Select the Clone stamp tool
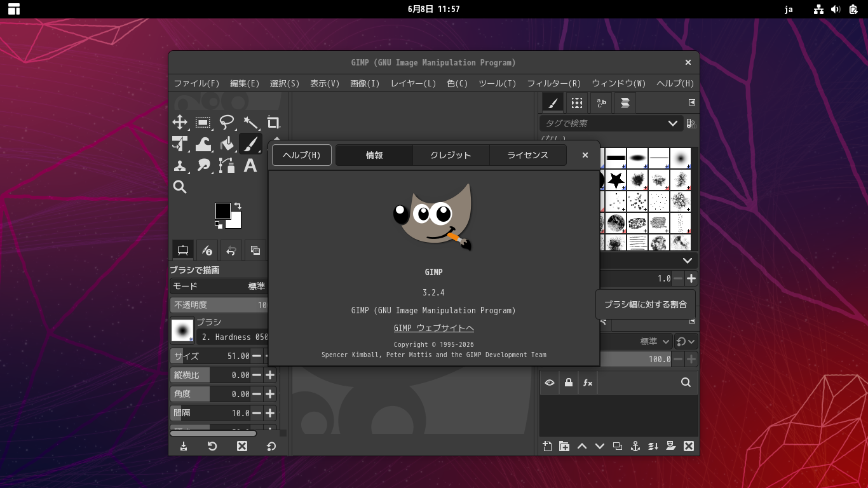The width and height of the screenshot is (868, 488). (x=180, y=166)
